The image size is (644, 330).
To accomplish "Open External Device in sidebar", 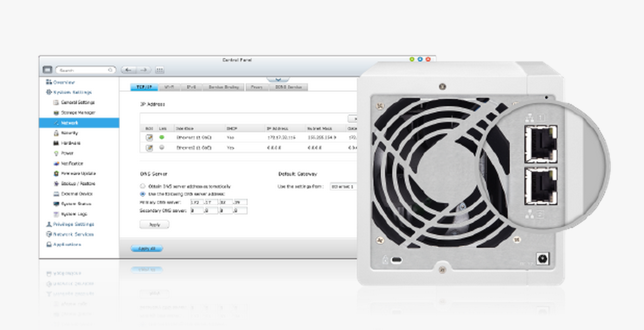I will [x=73, y=194].
